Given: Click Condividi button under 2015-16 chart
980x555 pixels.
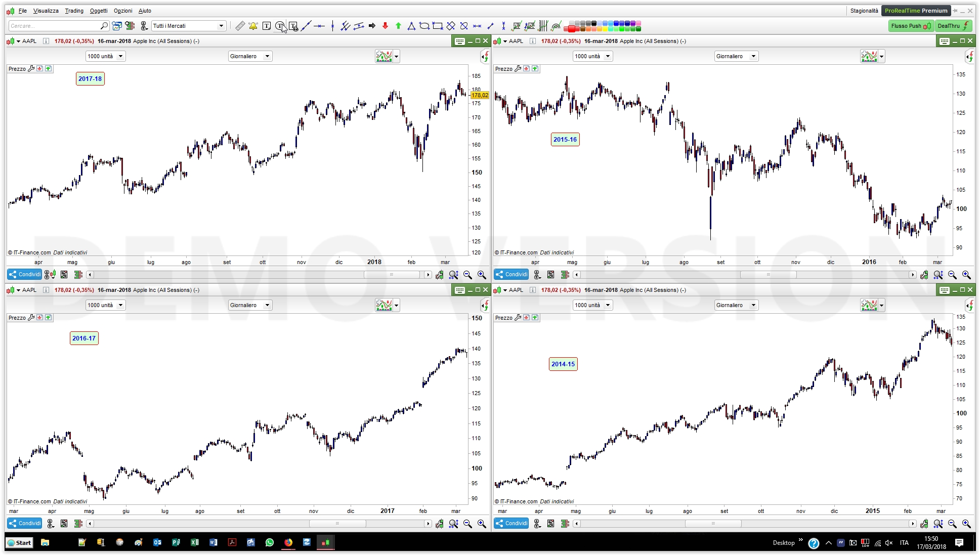Looking at the screenshot, I should coord(512,275).
